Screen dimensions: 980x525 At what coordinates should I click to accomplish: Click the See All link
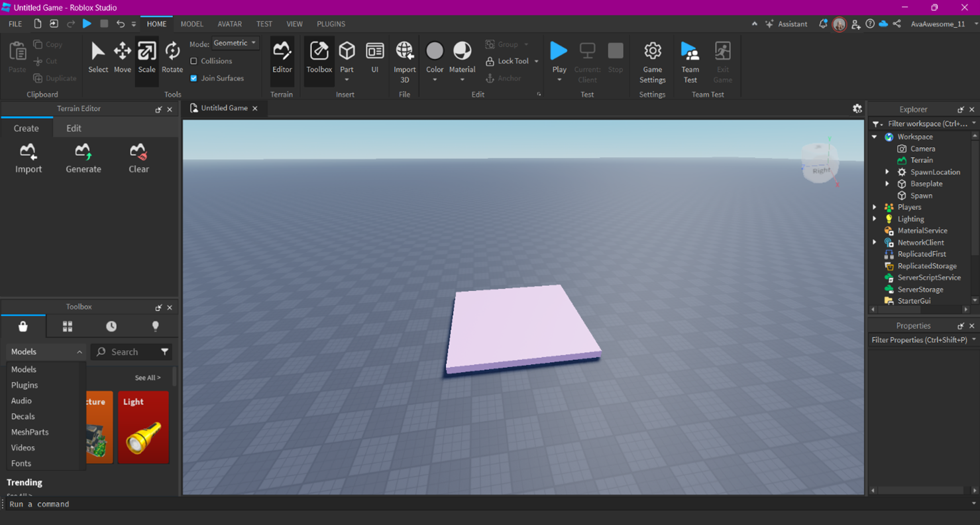coord(147,378)
